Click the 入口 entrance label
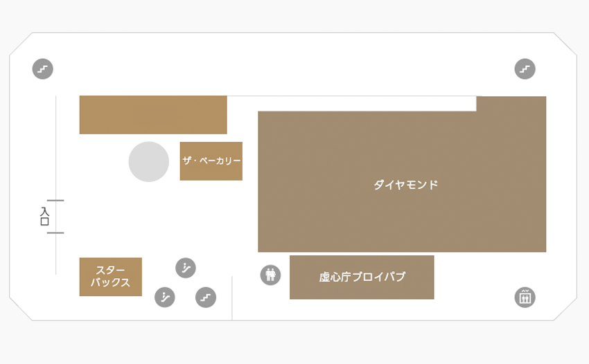The image size is (589, 364). point(45,217)
